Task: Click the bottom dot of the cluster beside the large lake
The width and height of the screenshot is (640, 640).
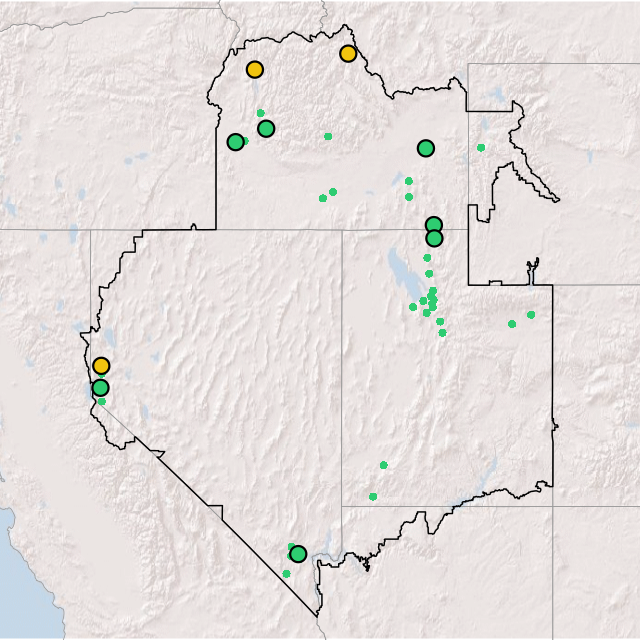Action: pyautogui.click(x=442, y=333)
